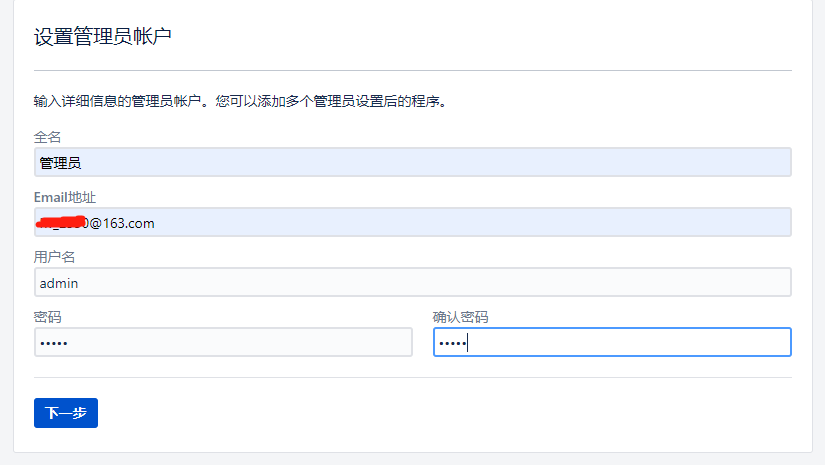The image size is (825, 465).
Task: Click the 下一步 button
Action: [66, 413]
